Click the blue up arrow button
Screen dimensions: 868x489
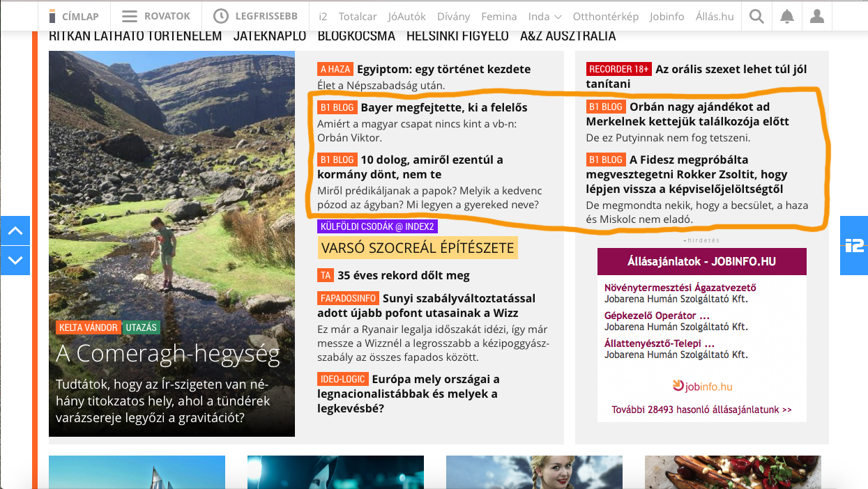[15, 231]
